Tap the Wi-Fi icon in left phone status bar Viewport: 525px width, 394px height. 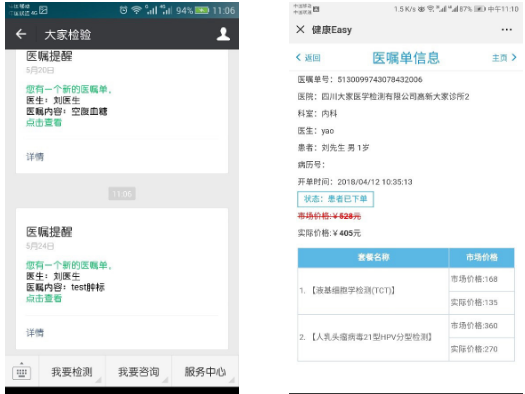pyautogui.click(x=137, y=10)
